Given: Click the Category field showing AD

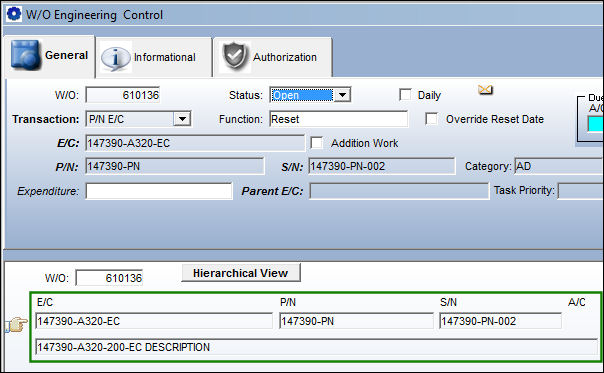Looking at the screenshot, I should coord(559,166).
